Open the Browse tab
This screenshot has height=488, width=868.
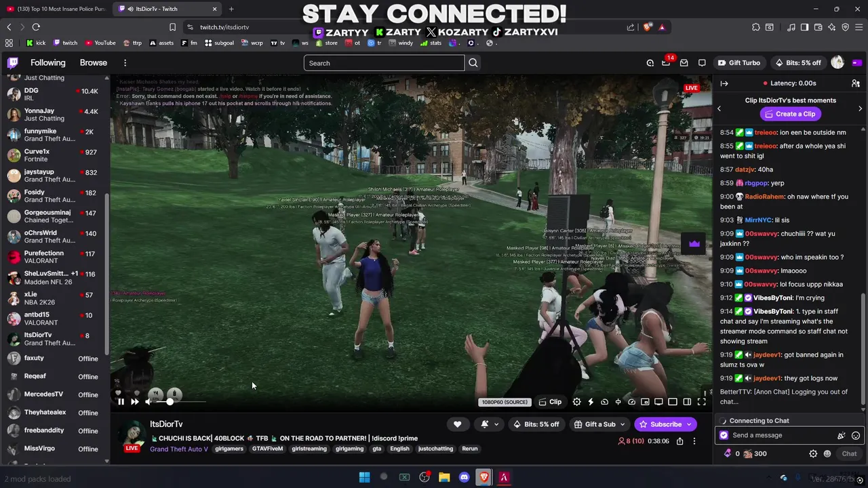click(x=94, y=63)
